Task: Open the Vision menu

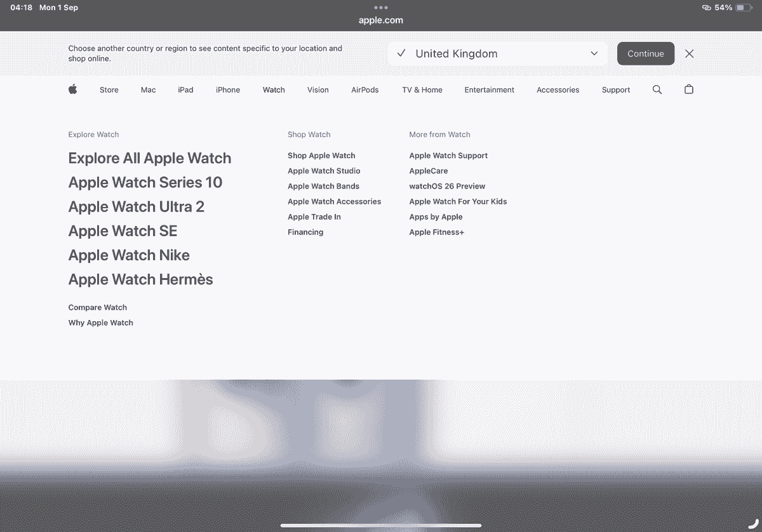Action: 318,90
